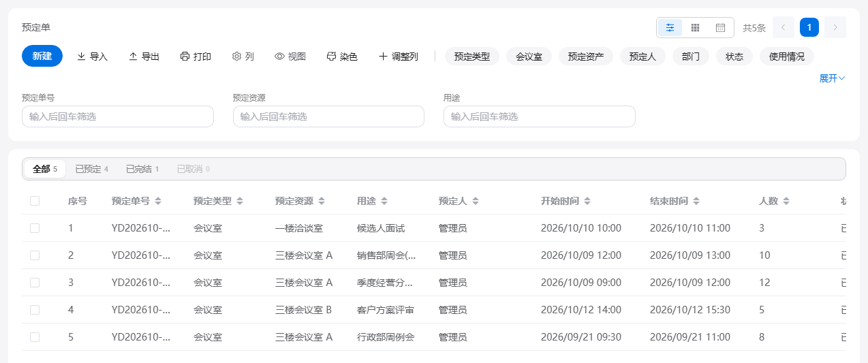868x363 pixels.
Task: Switch to the calendar view icon
Action: click(x=720, y=27)
